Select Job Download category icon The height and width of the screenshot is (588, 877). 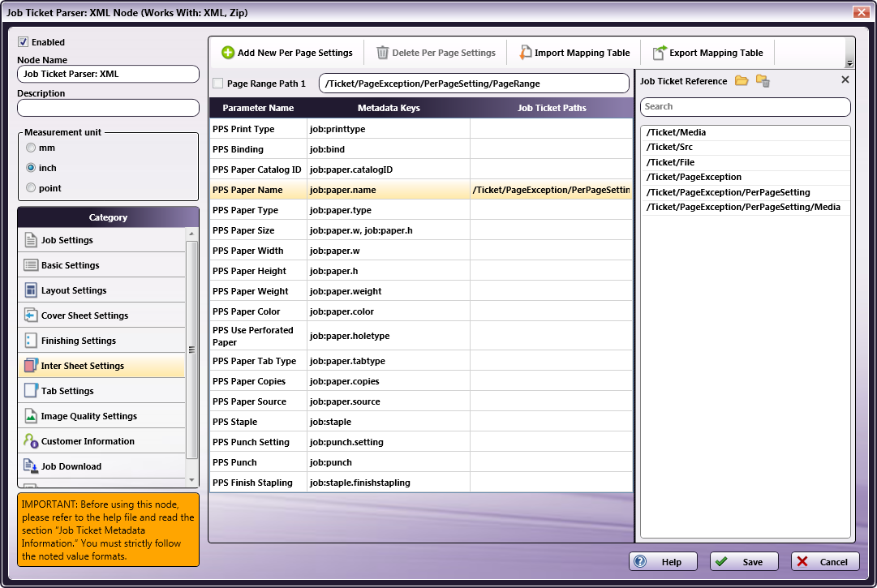pyautogui.click(x=31, y=466)
